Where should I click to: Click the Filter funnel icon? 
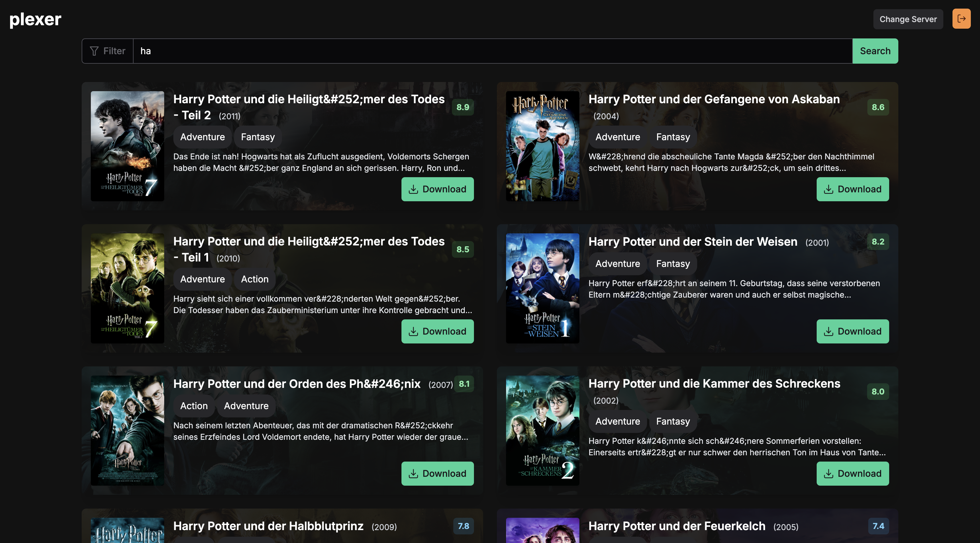click(95, 51)
